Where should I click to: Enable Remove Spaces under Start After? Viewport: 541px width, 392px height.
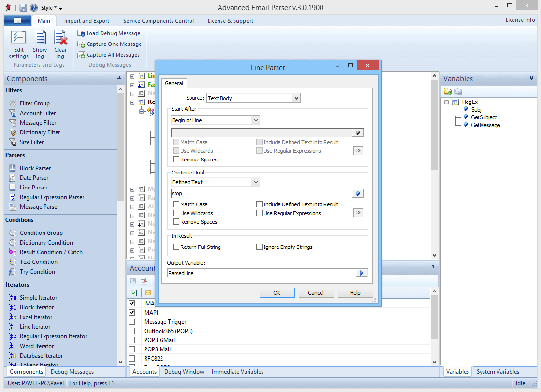pos(176,160)
